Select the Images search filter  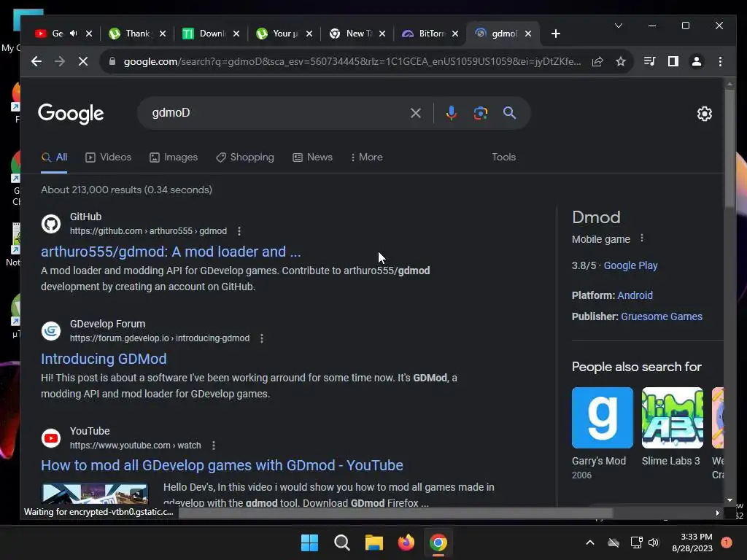(174, 157)
